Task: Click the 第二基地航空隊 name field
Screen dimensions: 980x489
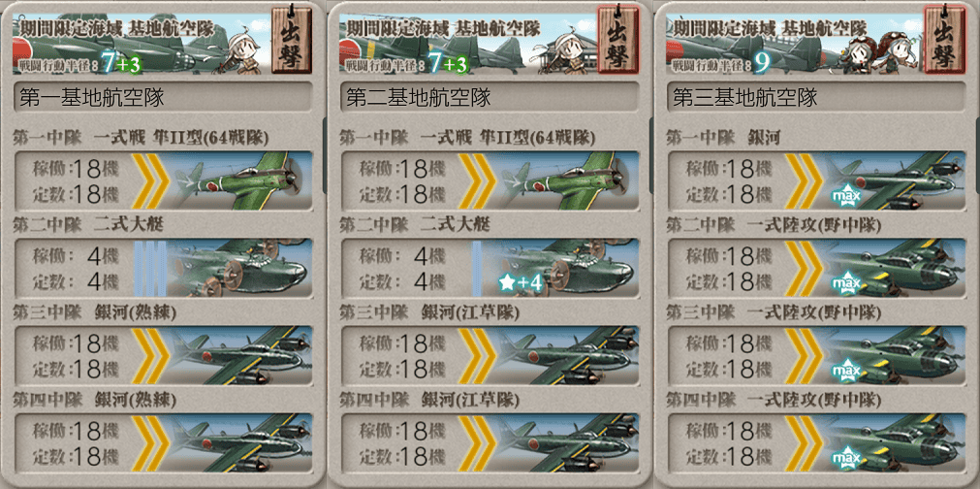Action: click(x=490, y=98)
